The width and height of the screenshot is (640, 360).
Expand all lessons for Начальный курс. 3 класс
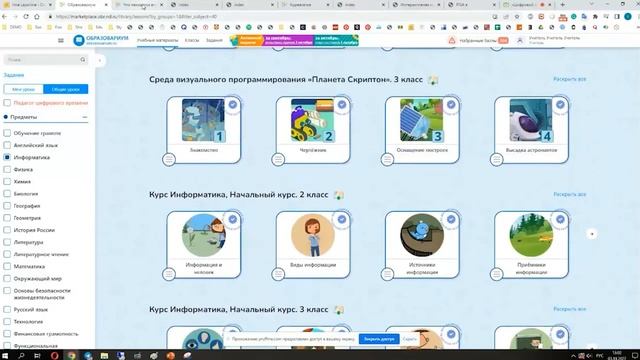[x=569, y=309]
